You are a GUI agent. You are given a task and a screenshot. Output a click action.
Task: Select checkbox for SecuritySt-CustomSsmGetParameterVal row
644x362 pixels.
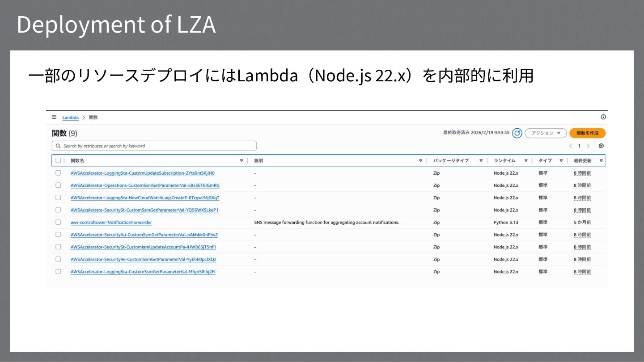click(x=58, y=210)
